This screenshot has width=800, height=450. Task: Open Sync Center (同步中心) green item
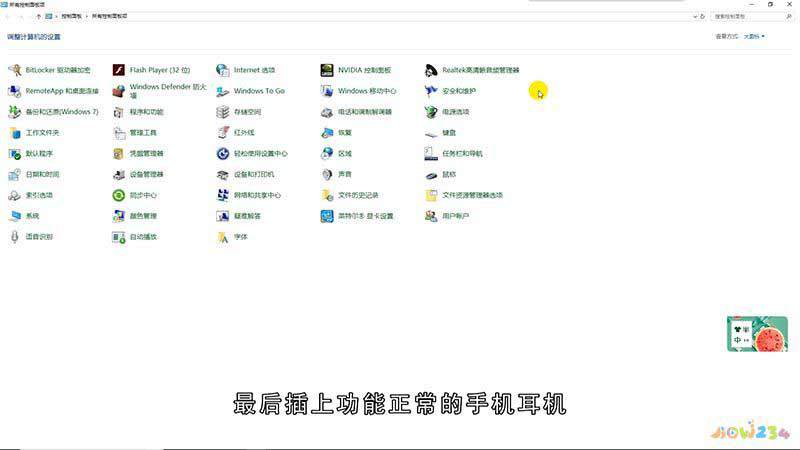pyautogui.click(x=135, y=195)
